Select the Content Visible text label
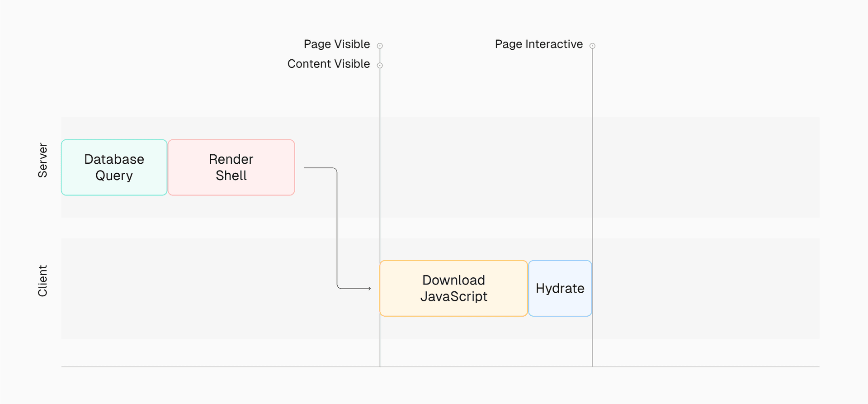 328,64
